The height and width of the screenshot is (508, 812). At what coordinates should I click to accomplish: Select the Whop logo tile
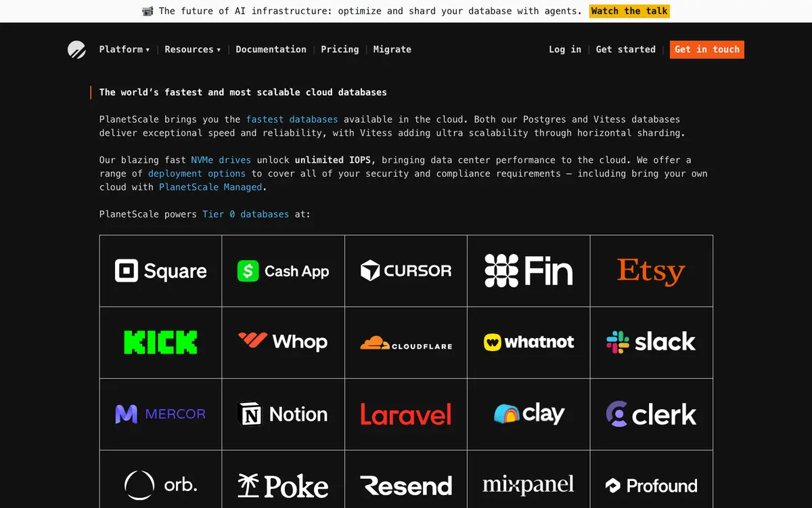[x=284, y=343]
